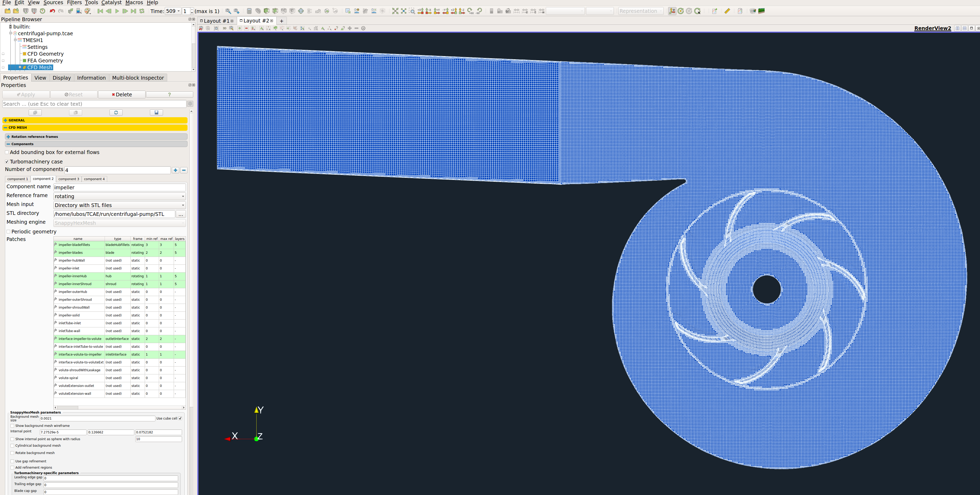This screenshot has width=980, height=495.
Task: Drag the Background mesh size slider
Action: pyautogui.click(x=98, y=418)
